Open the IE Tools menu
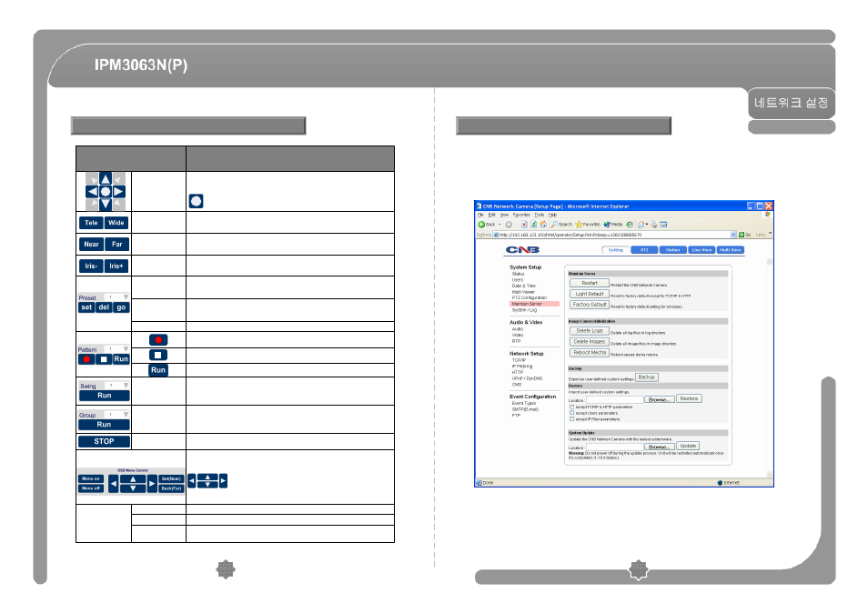The width and height of the screenshot is (868, 613). point(540,215)
